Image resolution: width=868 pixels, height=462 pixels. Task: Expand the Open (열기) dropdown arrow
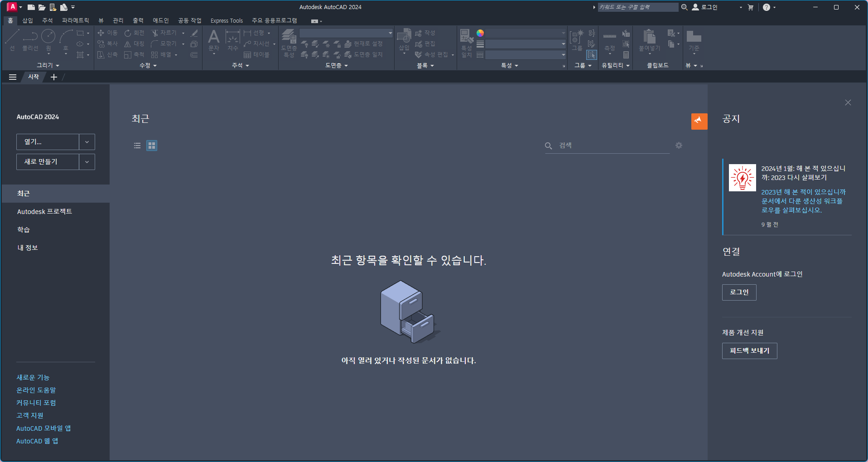point(87,142)
